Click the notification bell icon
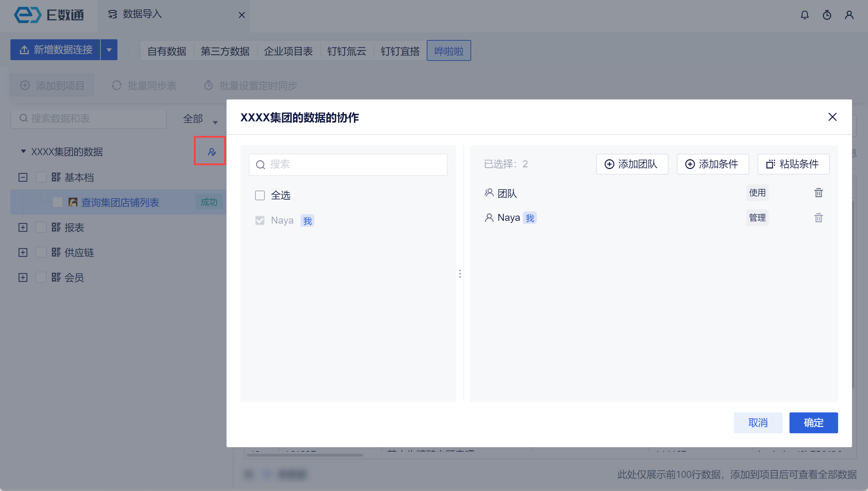Image resolution: width=868 pixels, height=491 pixels. [x=804, y=15]
